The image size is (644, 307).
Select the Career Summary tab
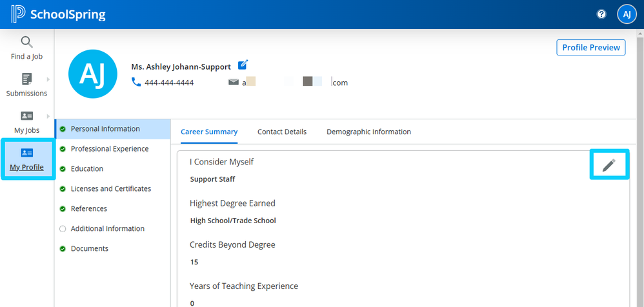point(209,132)
